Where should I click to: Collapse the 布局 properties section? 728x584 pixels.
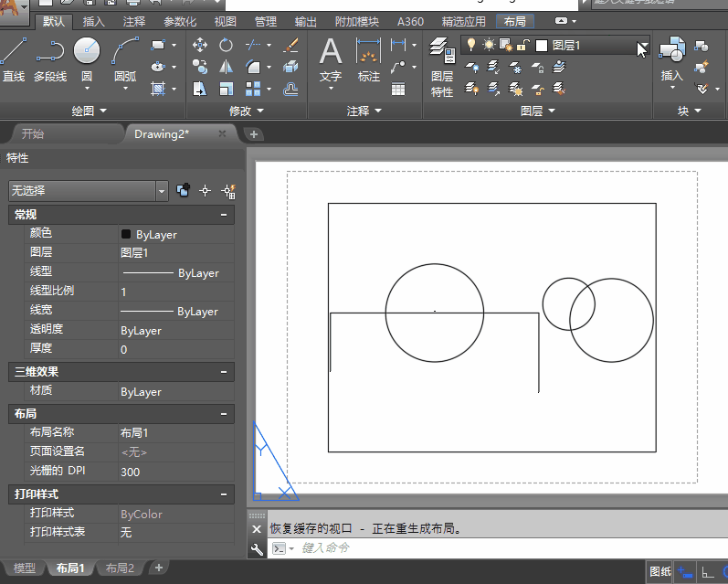(x=224, y=413)
